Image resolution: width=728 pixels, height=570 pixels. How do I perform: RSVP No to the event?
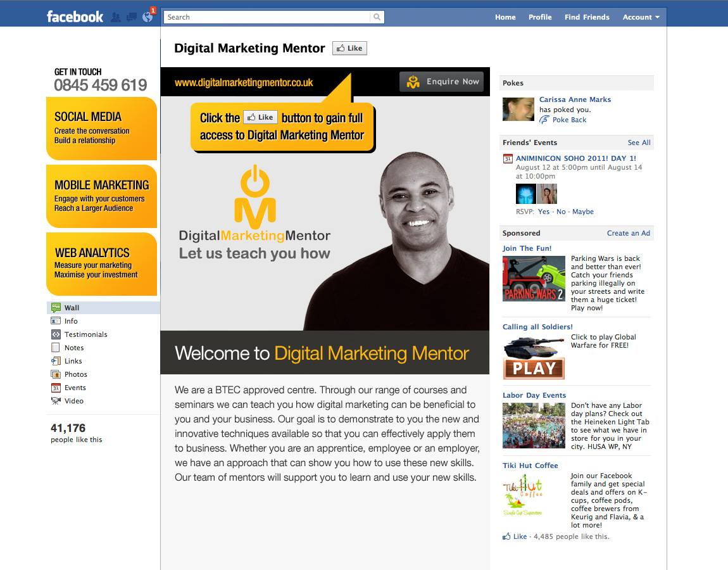[561, 212]
